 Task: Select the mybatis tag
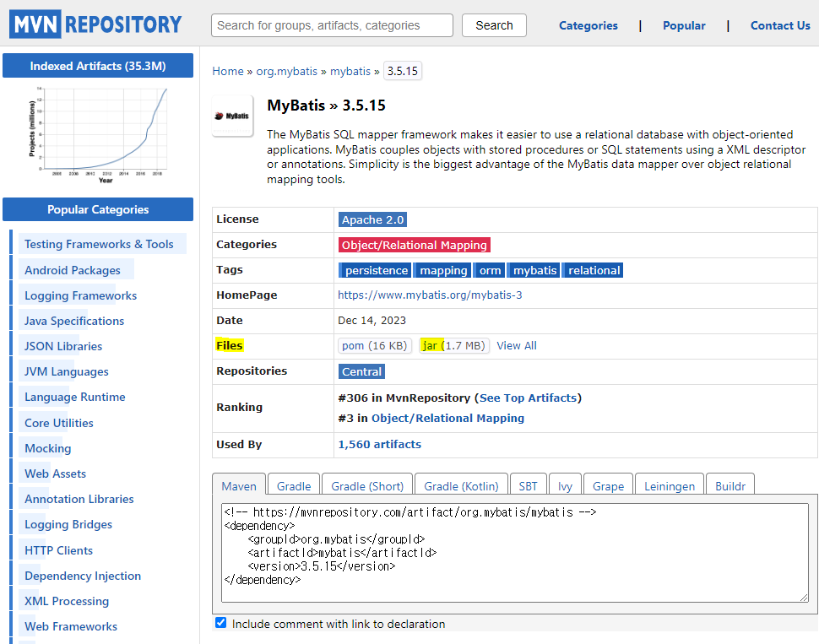[x=534, y=271]
